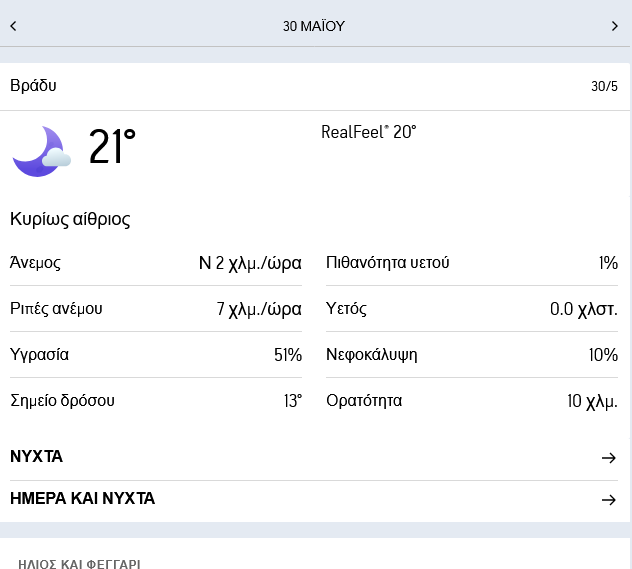
Task: Click the Άνεμος label
Action: click(35, 262)
